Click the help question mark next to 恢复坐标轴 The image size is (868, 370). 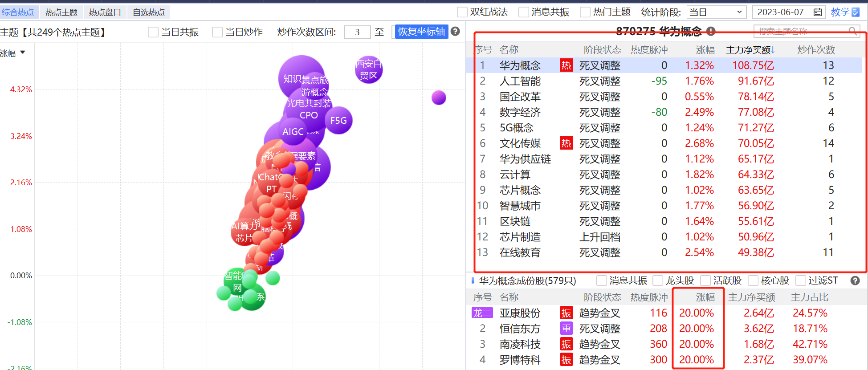point(455,31)
